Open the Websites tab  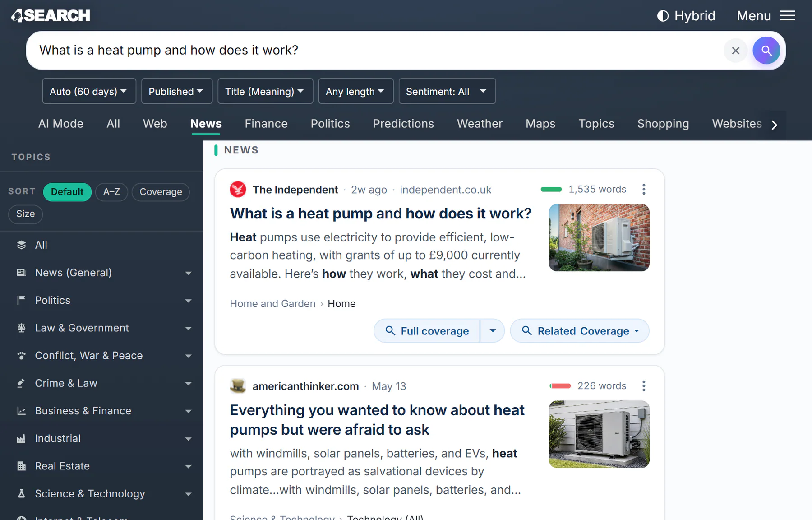(x=737, y=124)
